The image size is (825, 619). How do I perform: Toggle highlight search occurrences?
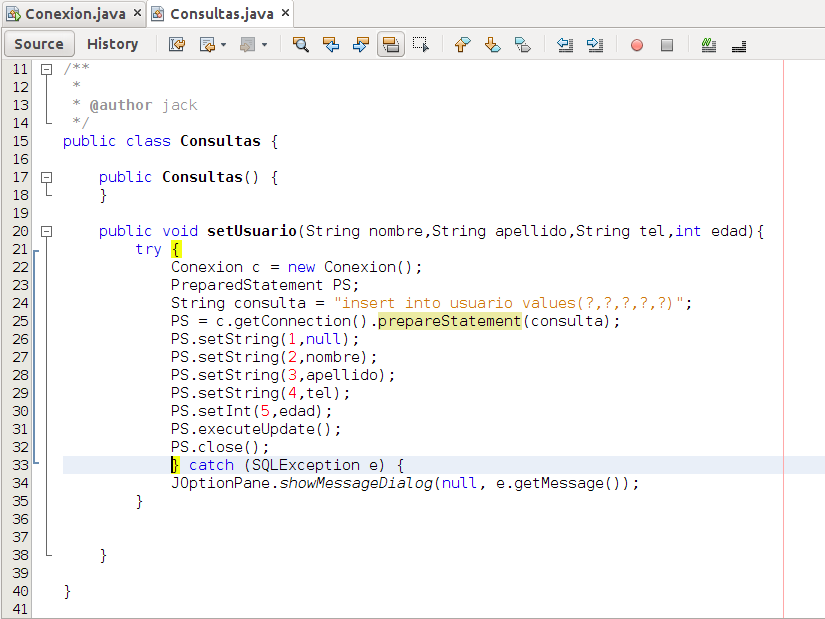click(x=392, y=44)
